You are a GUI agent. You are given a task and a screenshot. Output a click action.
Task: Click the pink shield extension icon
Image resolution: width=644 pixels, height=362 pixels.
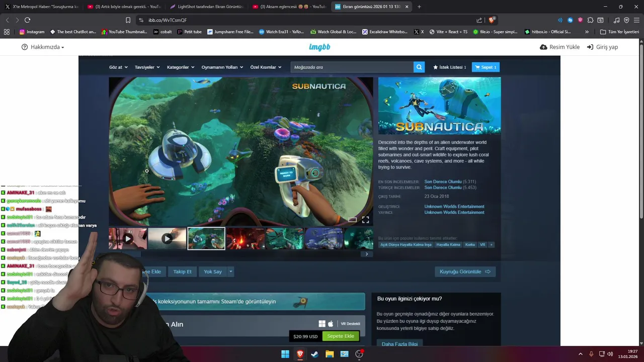580,20
